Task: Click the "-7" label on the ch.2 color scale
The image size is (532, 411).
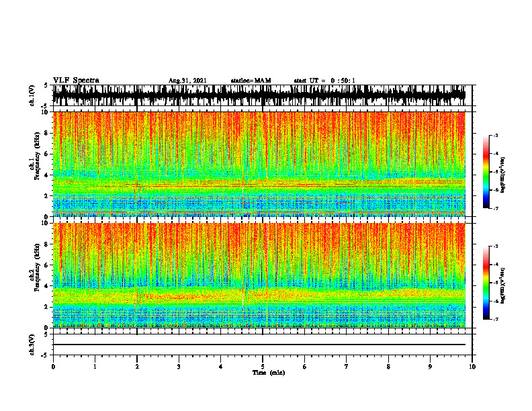Action: (496, 320)
